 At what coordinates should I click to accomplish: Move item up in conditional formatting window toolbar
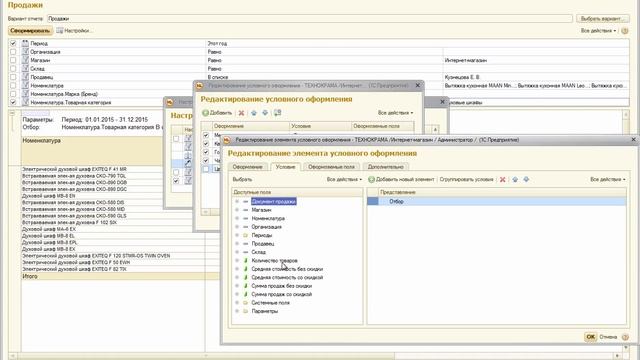(x=254, y=113)
